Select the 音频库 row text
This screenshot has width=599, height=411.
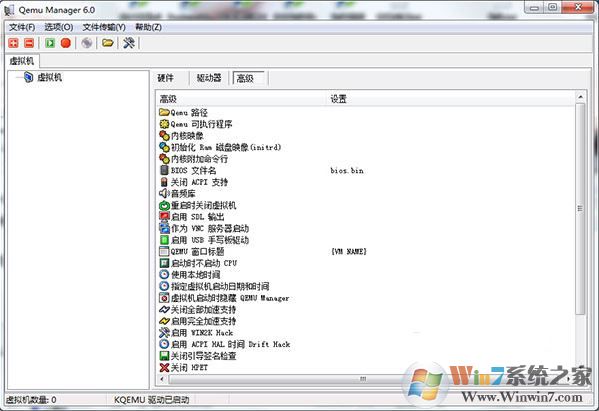pyautogui.click(x=183, y=194)
